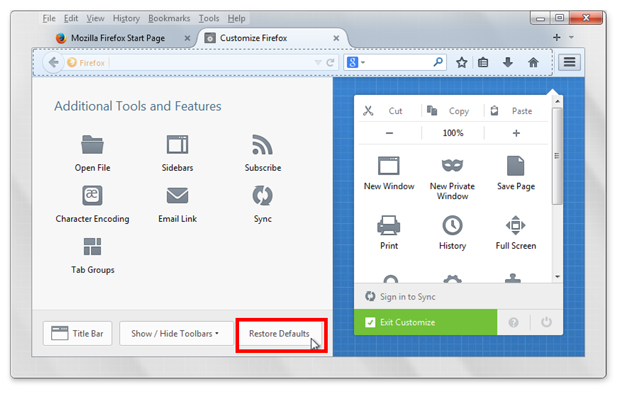Click inside the search box field
The height and width of the screenshot is (397, 620).
point(399,62)
